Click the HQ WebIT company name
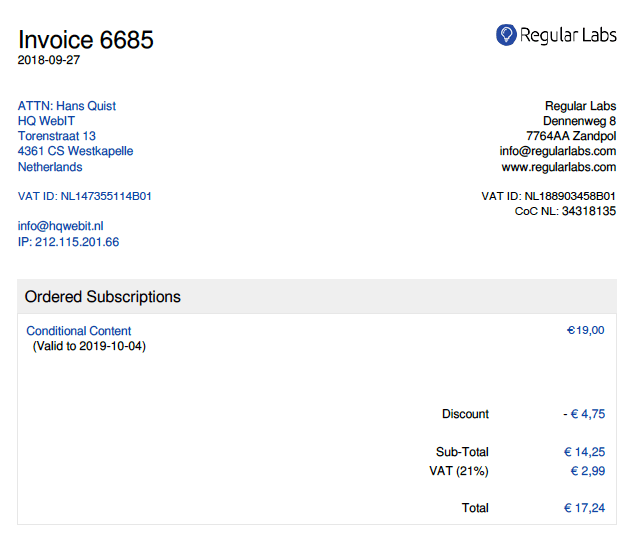The width and height of the screenshot is (629, 552). (46, 121)
